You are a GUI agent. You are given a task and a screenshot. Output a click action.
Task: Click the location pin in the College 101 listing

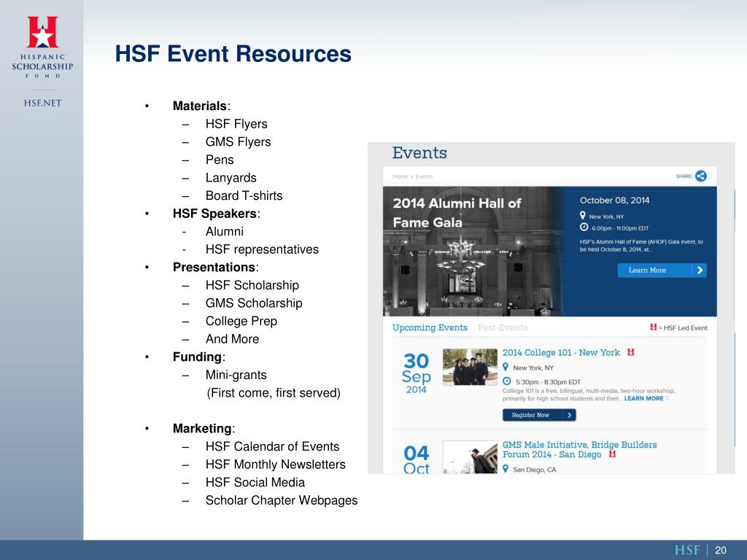[506, 367]
